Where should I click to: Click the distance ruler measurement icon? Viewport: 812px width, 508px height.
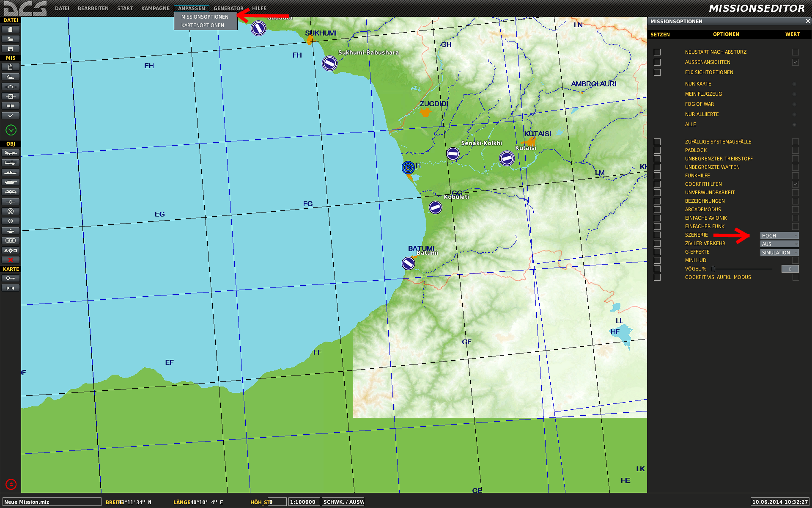(11, 288)
